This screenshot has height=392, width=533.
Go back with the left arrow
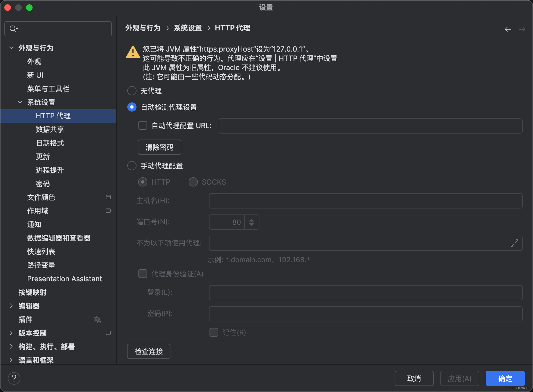tap(508, 29)
